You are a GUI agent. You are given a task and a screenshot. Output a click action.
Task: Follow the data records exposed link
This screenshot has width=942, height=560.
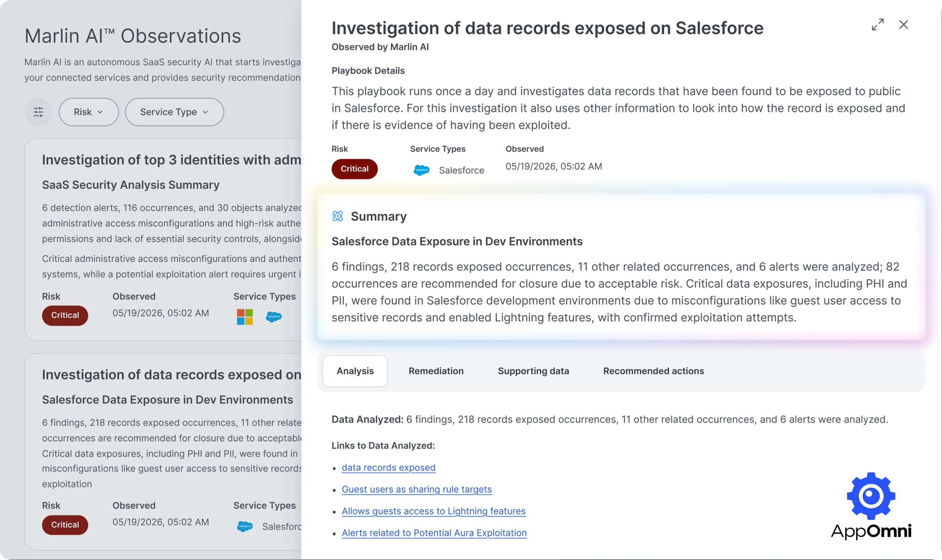(x=388, y=468)
